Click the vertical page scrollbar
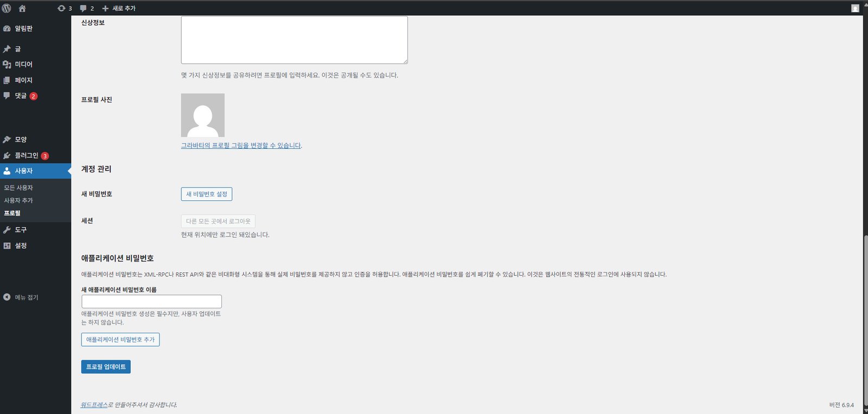The height and width of the screenshot is (414, 868). tap(865, 320)
